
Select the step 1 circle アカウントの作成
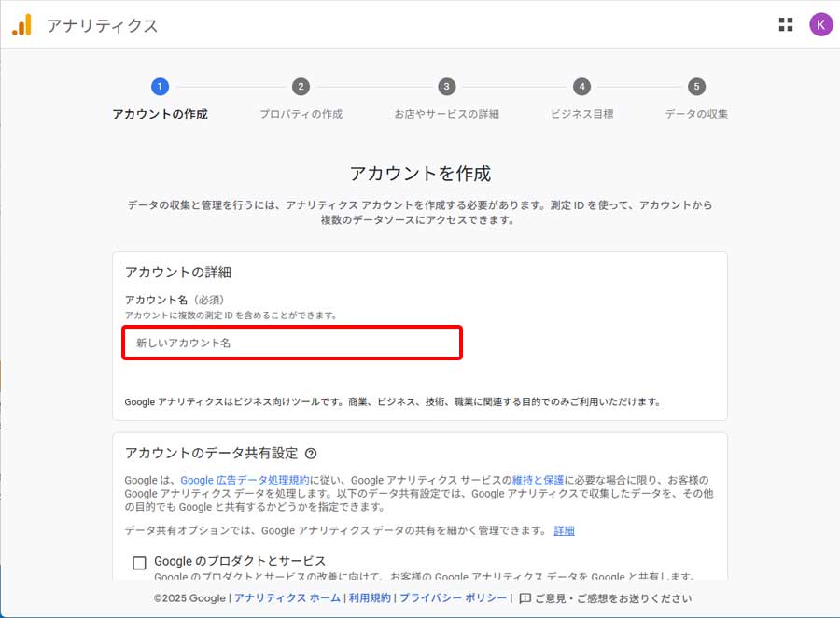[x=159, y=86]
